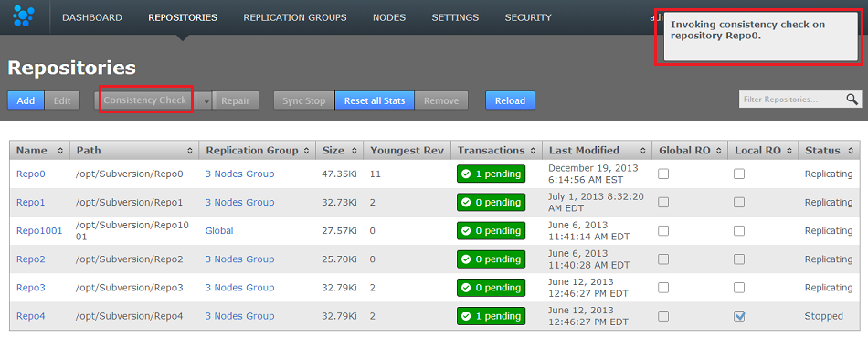Open the Repo0 repository link
Viewport: 868px width, 338px height.
click(30, 174)
